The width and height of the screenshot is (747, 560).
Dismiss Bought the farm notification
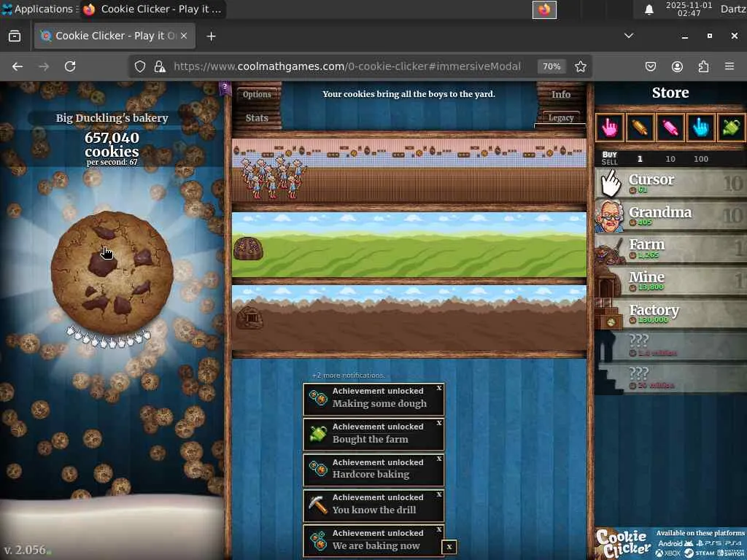click(x=438, y=423)
